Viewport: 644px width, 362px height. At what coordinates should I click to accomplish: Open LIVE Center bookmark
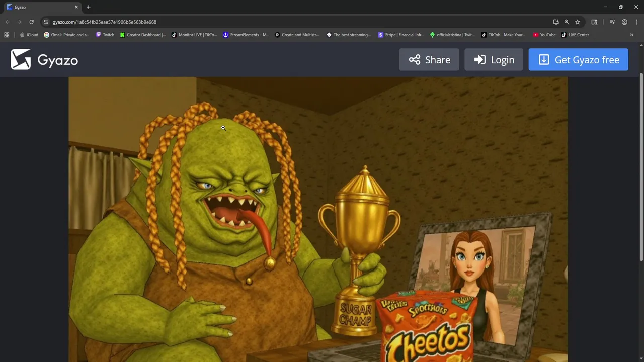(x=575, y=35)
